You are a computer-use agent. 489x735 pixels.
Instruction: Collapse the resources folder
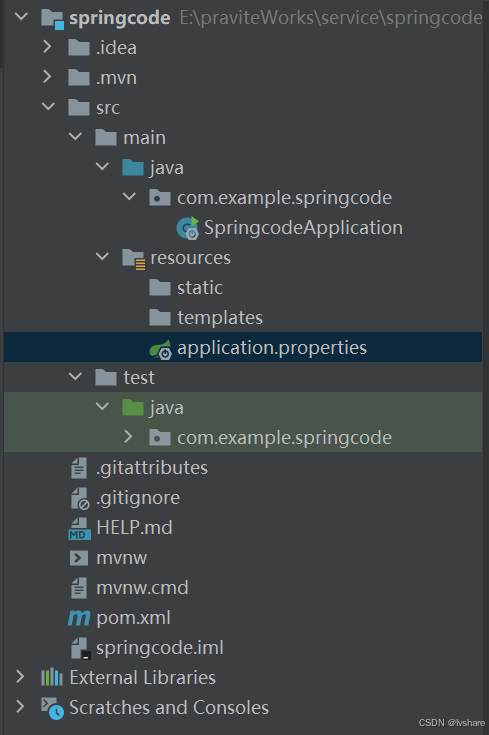click(102, 257)
